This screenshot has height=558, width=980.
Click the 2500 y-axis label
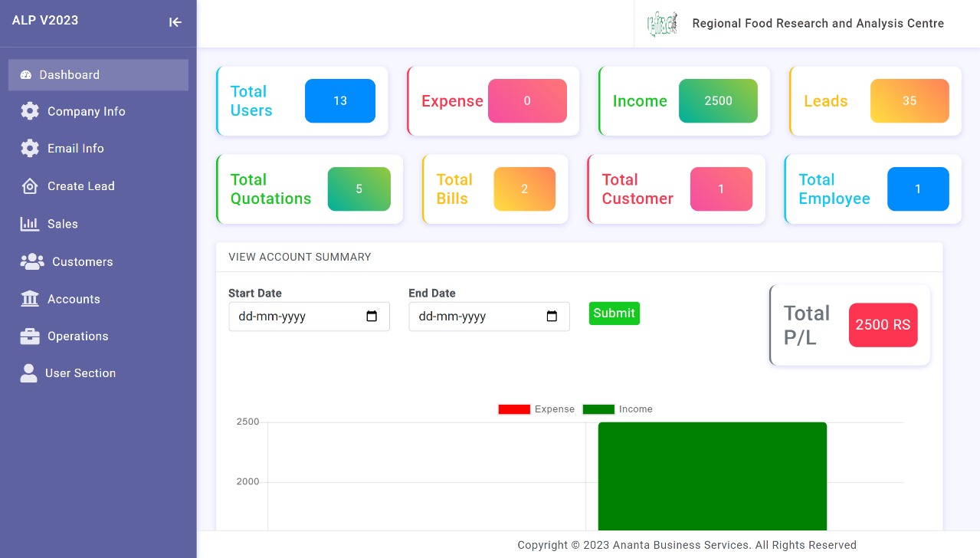point(247,422)
